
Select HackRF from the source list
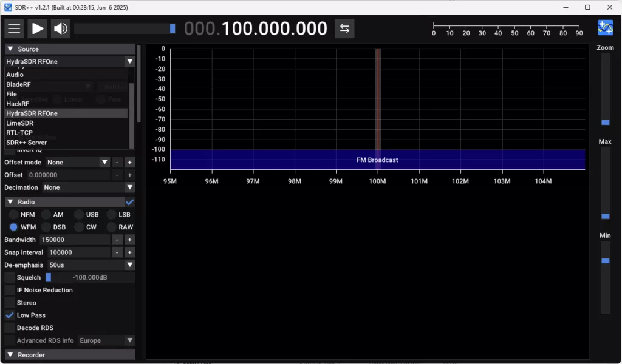coord(38,103)
